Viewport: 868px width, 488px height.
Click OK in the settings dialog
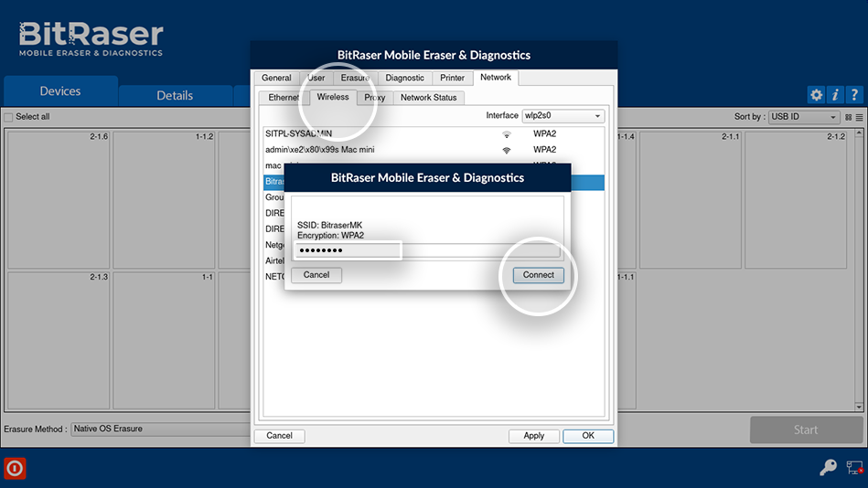[x=588, y=436]
